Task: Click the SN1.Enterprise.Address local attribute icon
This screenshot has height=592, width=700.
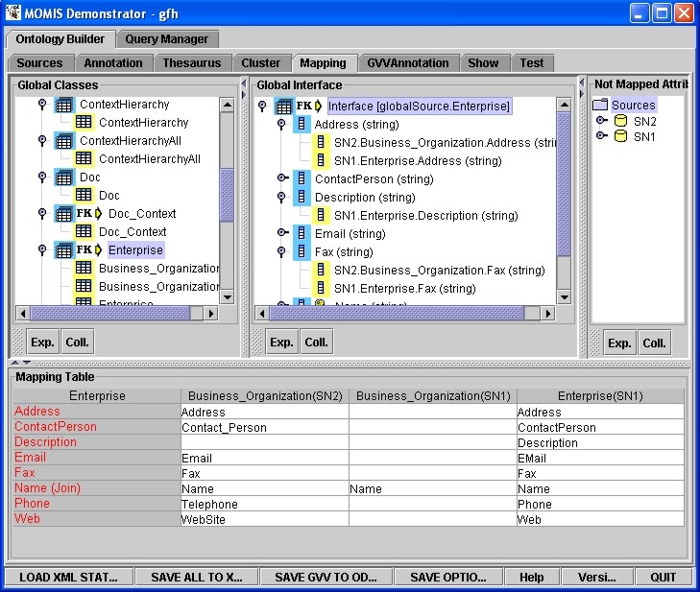Action: [321, 160]
